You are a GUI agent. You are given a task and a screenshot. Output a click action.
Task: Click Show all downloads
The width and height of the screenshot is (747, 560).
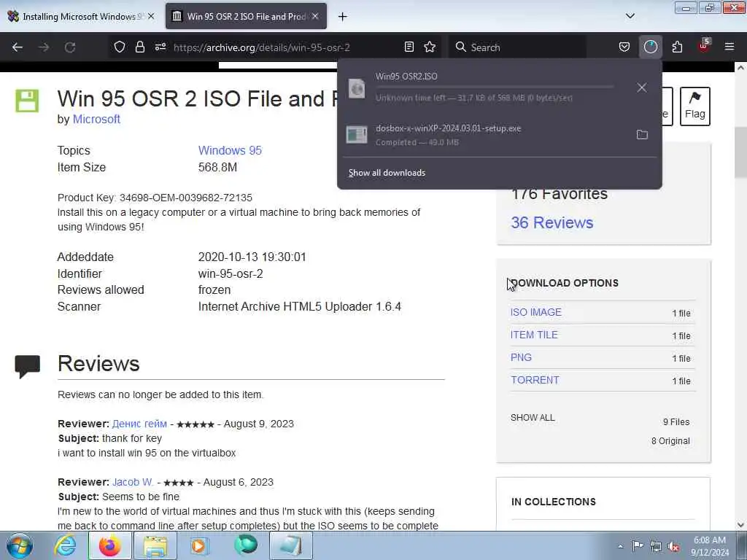pos(387,172)
